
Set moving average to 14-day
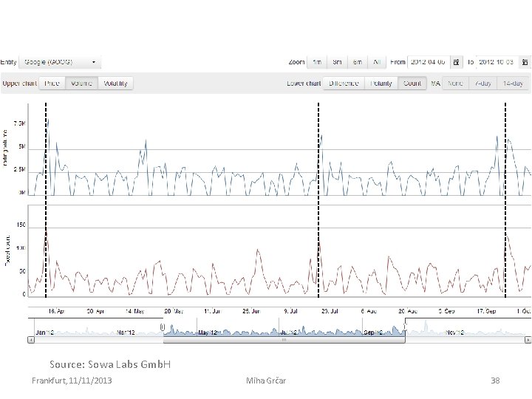tap(513, 83)
